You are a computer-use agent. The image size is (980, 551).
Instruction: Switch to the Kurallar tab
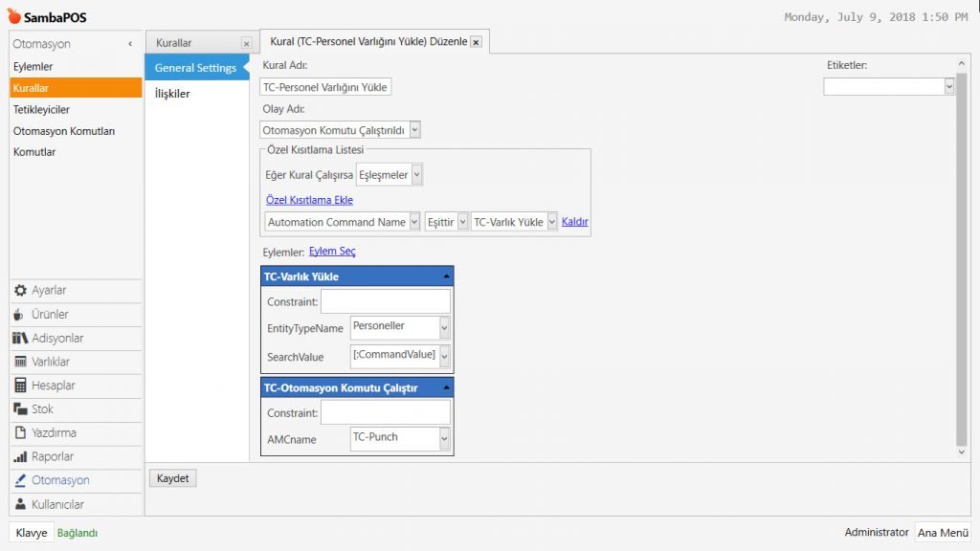(174, 43)
